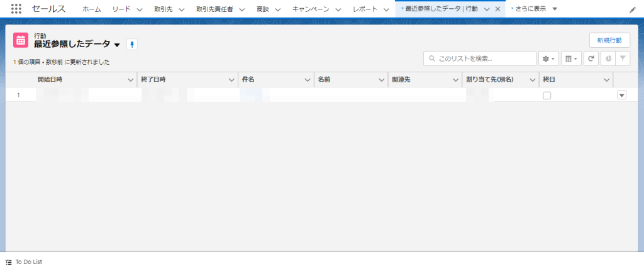Expand the 取引先 tab chevron menu
The width and height of the screenshot is (644, 271).
(181, 9)
